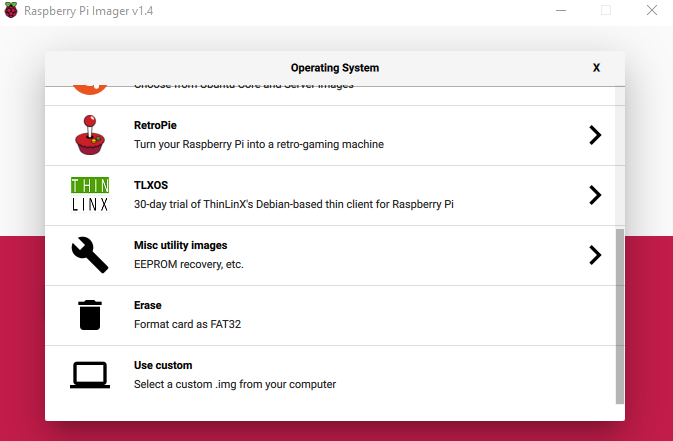Select the TLXOS entry title
Screen dimensions: 673x441
tap(151, 185)
